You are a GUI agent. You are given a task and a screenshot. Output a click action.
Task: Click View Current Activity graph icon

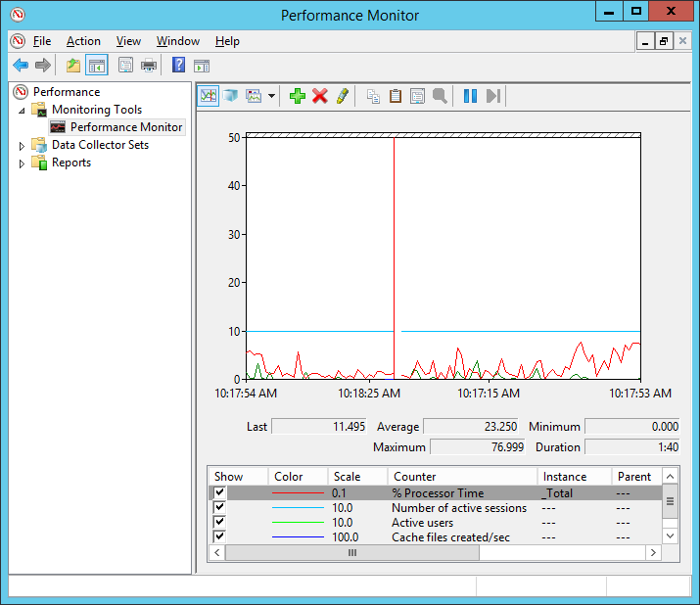(x=209, y=96)
